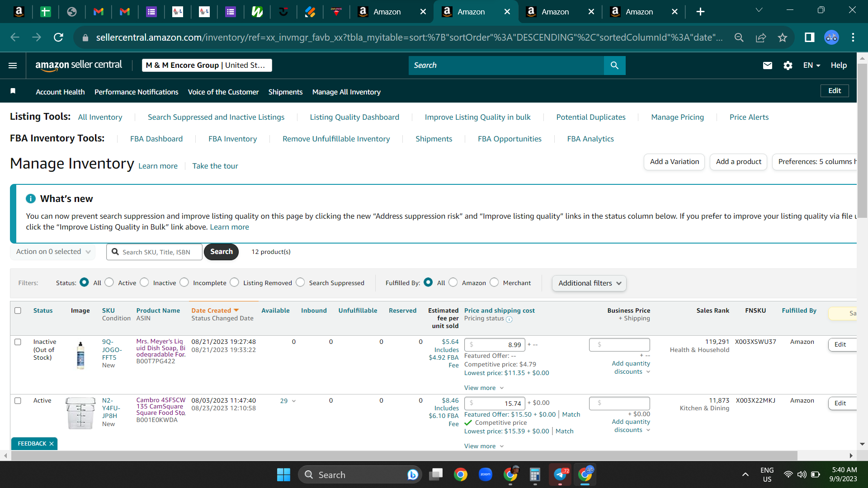Click the Take the tour link

215,166
